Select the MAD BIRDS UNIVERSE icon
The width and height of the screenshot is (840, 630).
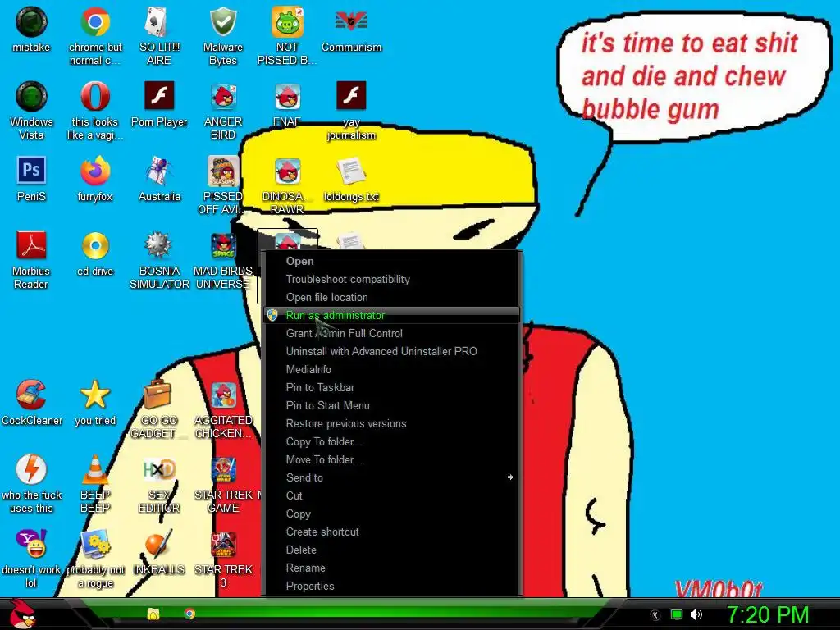pyautogui.click(x=223, y=246)
